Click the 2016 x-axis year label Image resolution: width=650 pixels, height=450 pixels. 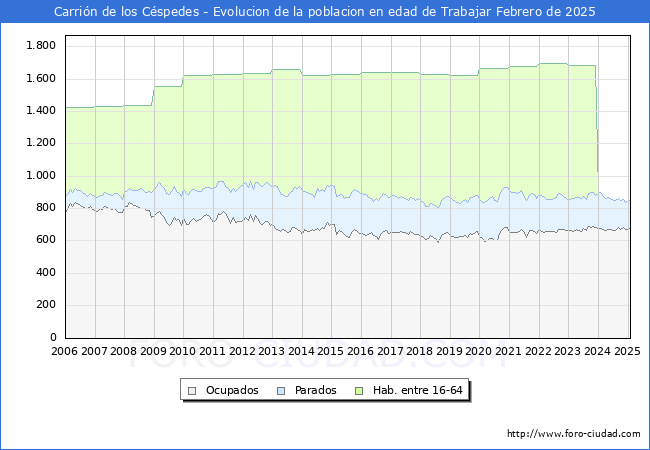tap(361, 351)
